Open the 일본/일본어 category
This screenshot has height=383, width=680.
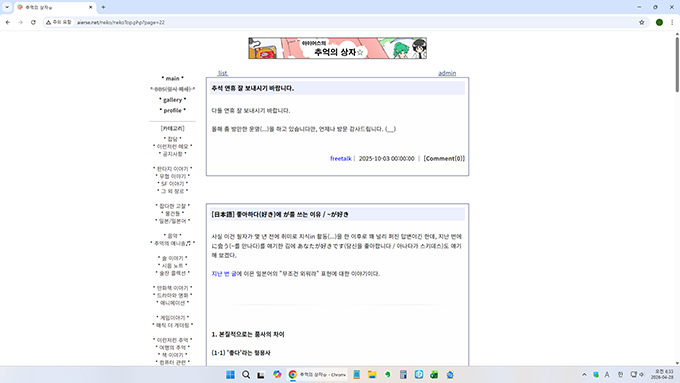pyautogui.click(x=173, y=221)
